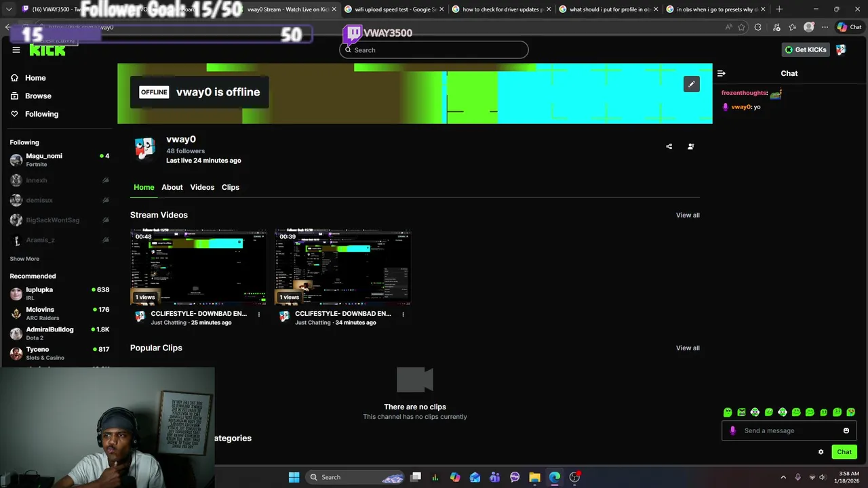Switch to the how to check driver updates tab
Image resolution: width=868 pixels, height=488 pixels.
tap(500, 9)
